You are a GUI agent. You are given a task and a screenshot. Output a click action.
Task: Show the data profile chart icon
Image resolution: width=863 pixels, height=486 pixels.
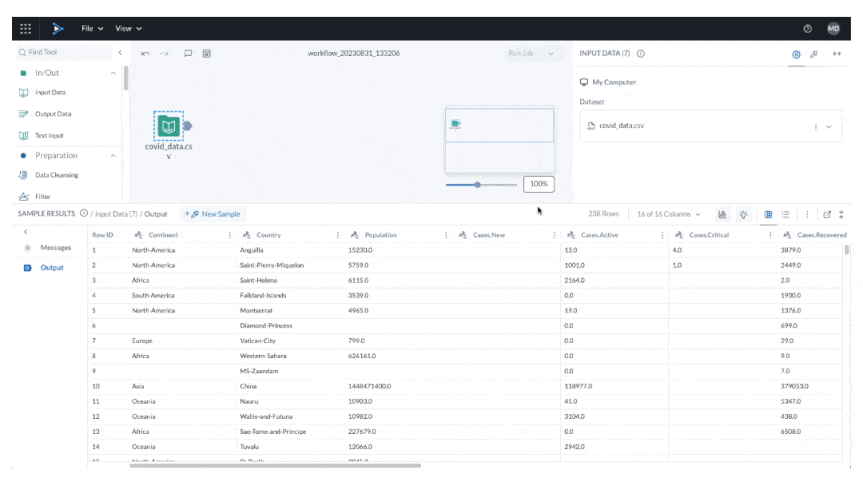coord(722,214)
